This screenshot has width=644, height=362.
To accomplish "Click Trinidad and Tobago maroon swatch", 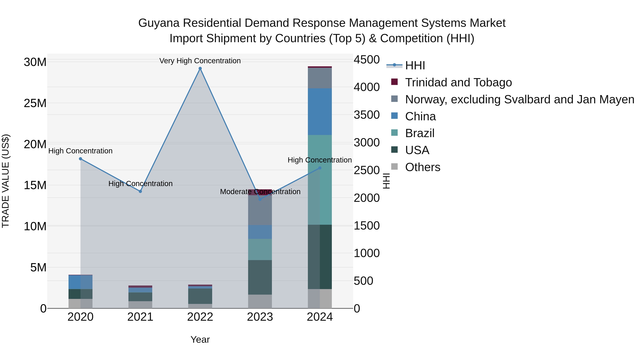I will click(394, 82).
